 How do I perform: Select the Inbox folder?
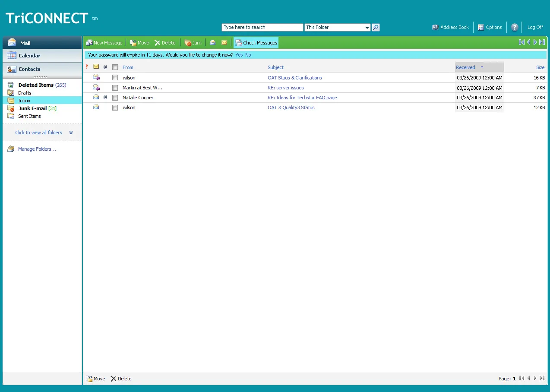coord(42,101)
